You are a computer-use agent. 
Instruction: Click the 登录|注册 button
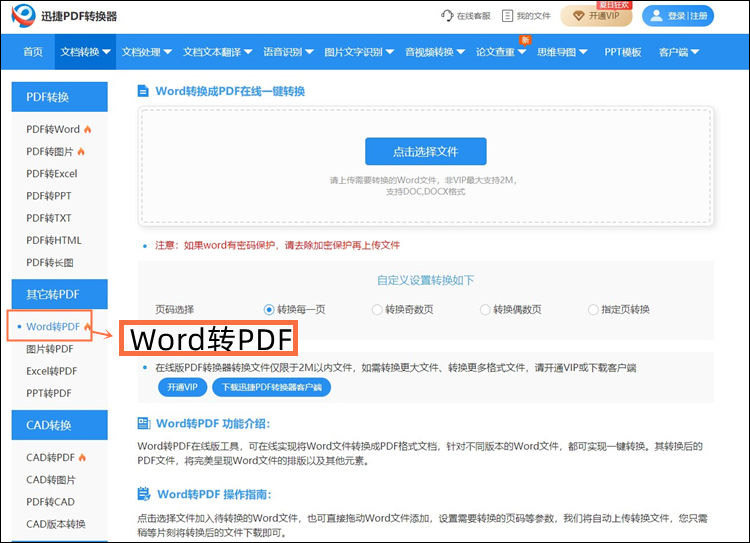point(678,16)
